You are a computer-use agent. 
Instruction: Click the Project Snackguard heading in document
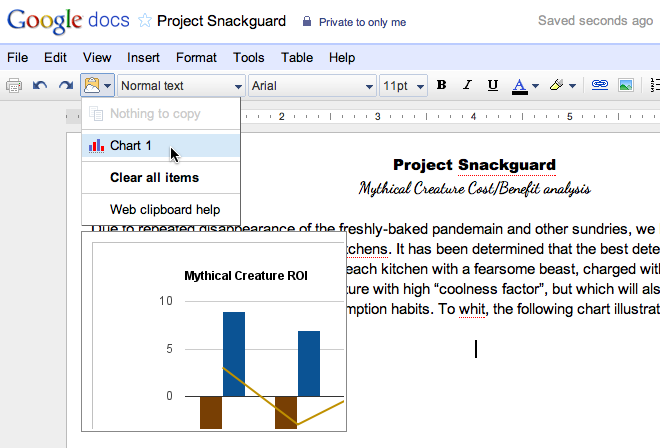[474, 165]
